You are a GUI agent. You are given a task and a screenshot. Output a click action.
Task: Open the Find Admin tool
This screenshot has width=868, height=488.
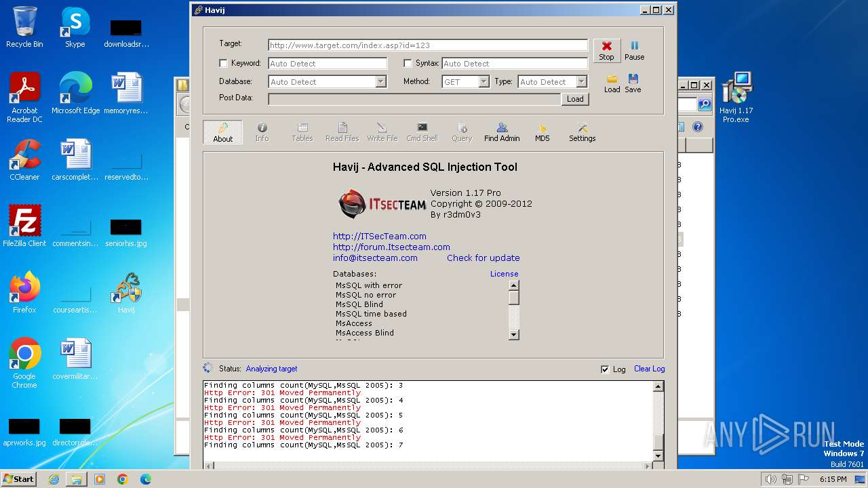(x=502, y=132)
